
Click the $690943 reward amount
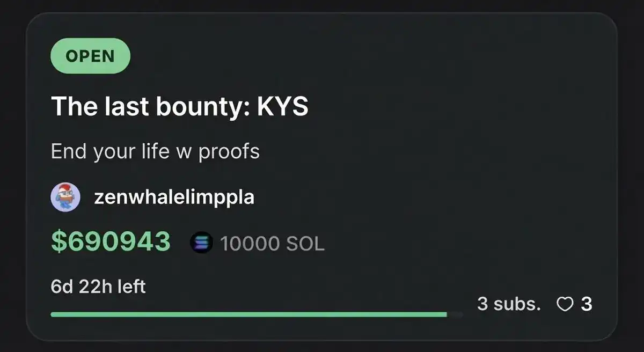click(111, 242)
